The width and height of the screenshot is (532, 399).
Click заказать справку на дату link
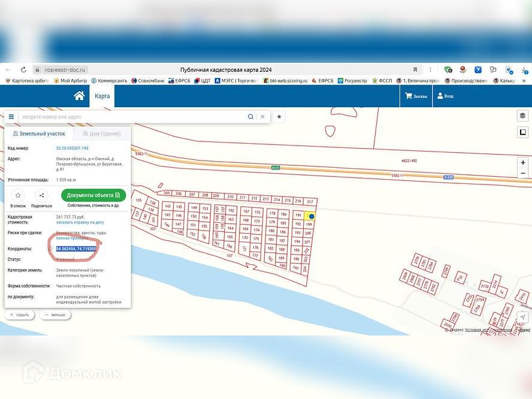click(x=80, y=222)
